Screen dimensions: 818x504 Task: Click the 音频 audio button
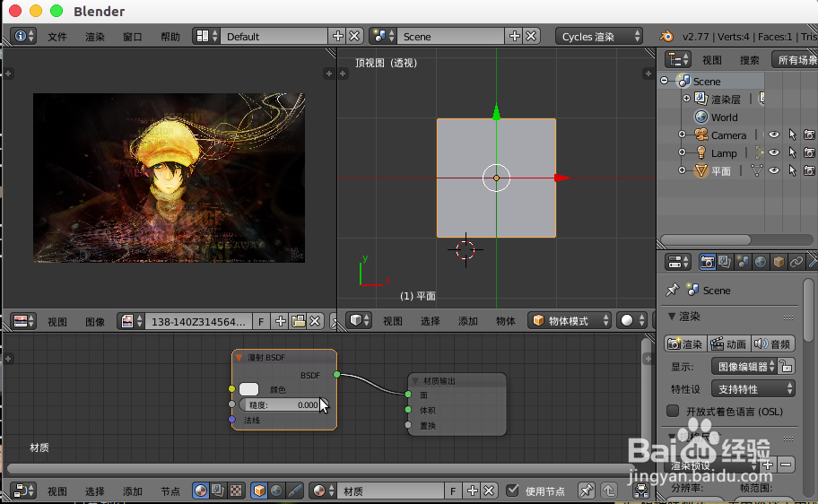[772, 343]
